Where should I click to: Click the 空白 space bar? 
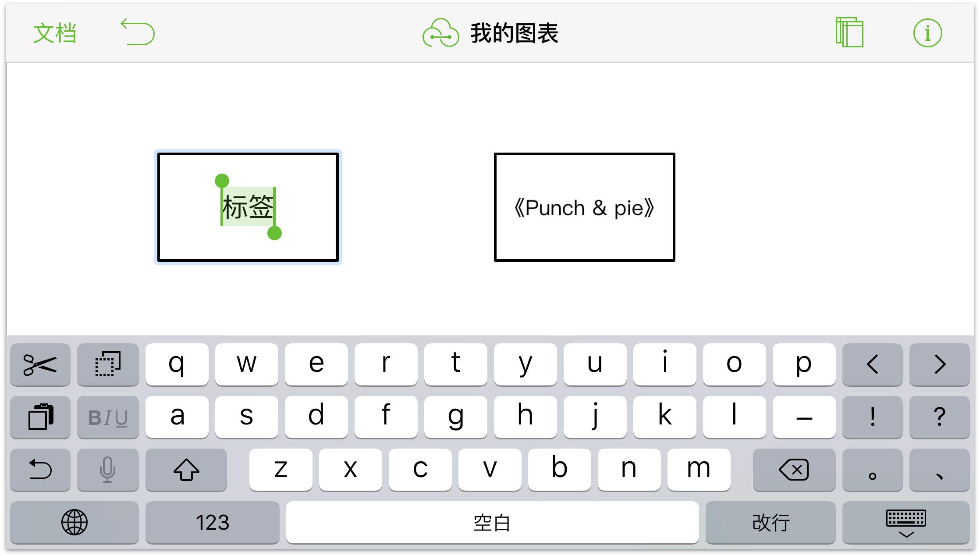pos(489,522)
